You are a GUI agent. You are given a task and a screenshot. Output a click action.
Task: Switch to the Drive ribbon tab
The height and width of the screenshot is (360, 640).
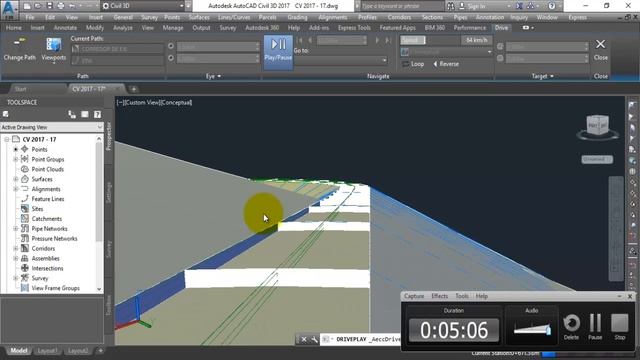pyautogui.click(x=501, y=28)
